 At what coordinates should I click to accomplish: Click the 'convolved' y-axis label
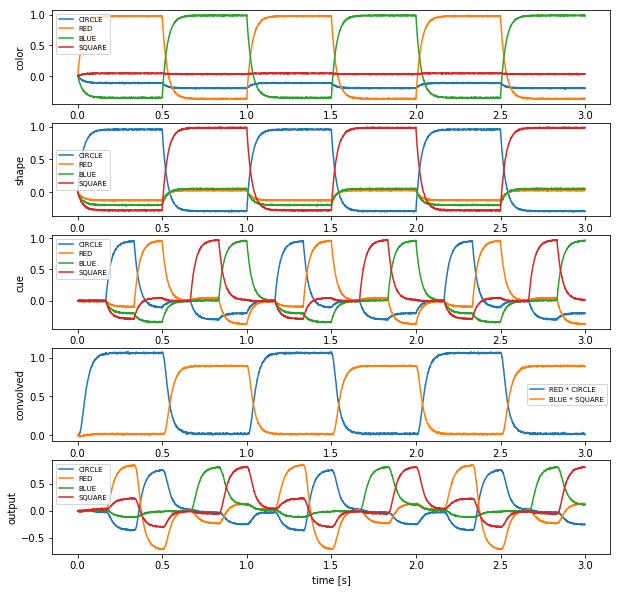click(19, 396)
